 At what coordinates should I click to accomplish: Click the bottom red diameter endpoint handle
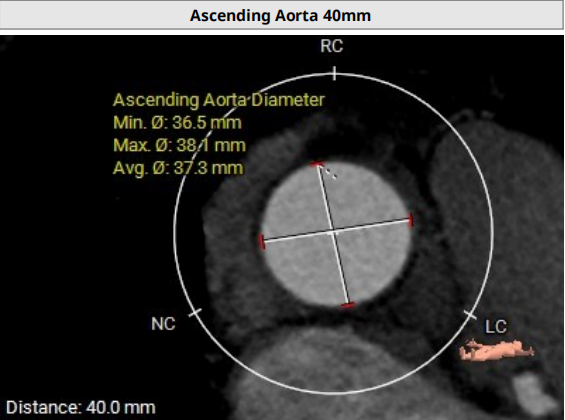click(348, 305)
